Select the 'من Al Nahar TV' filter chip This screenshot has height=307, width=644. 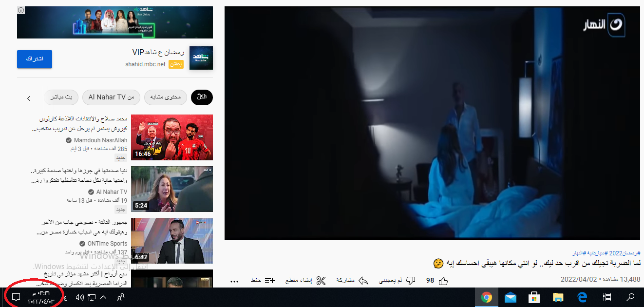(111, 97)
